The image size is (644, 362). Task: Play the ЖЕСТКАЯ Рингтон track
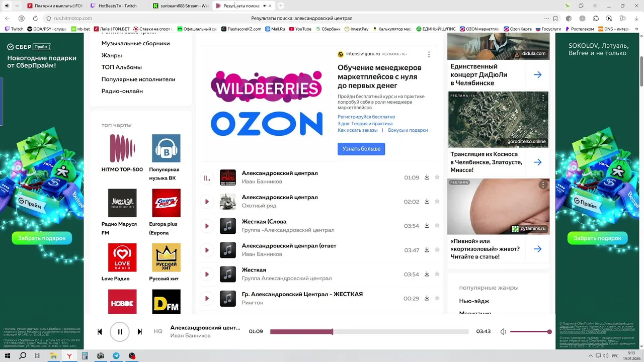[x=206, y=298]
